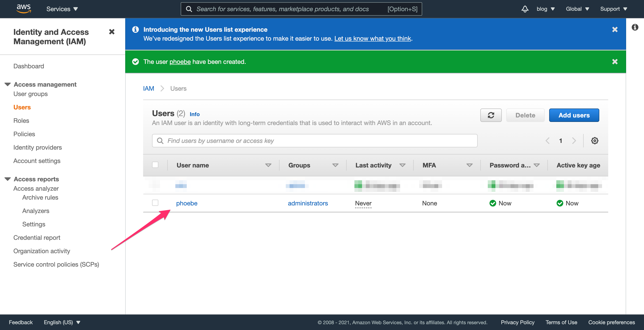Collapse the Access management section
This screenshot has width=644, height=330.
[8, 84]
